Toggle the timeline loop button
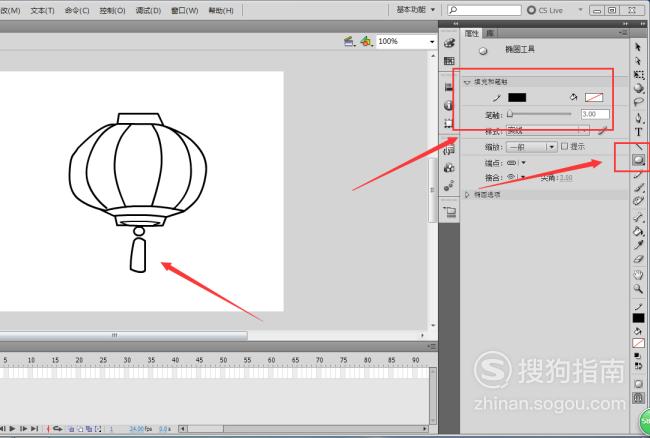The width and height of the screenshot is (650, 438). tap(58, 429)
